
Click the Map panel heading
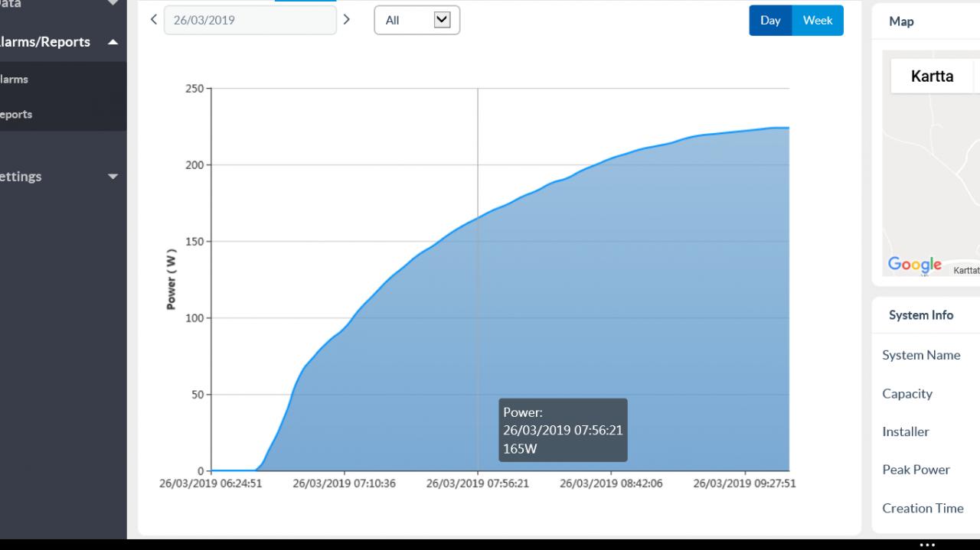tap(901, 21)
